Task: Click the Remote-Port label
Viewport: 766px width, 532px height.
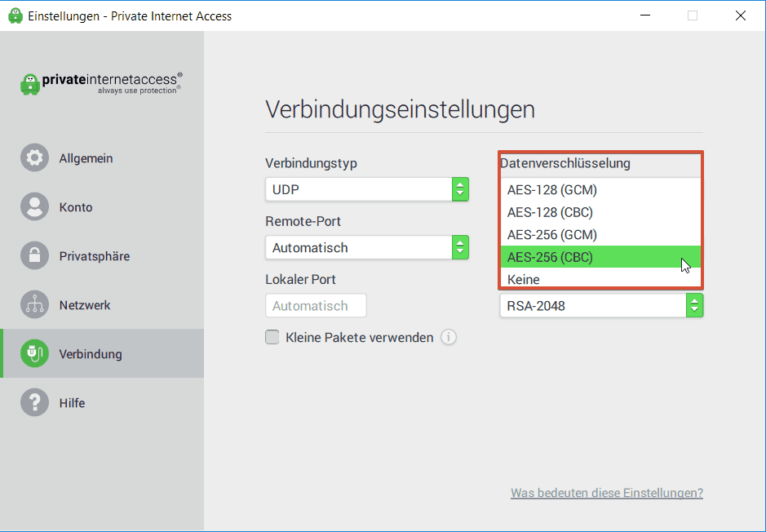Action: coord(303,221)
